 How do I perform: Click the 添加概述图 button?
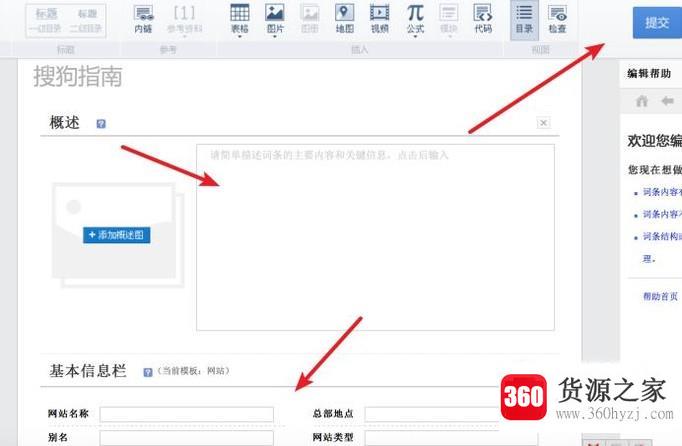click(117, 235)
